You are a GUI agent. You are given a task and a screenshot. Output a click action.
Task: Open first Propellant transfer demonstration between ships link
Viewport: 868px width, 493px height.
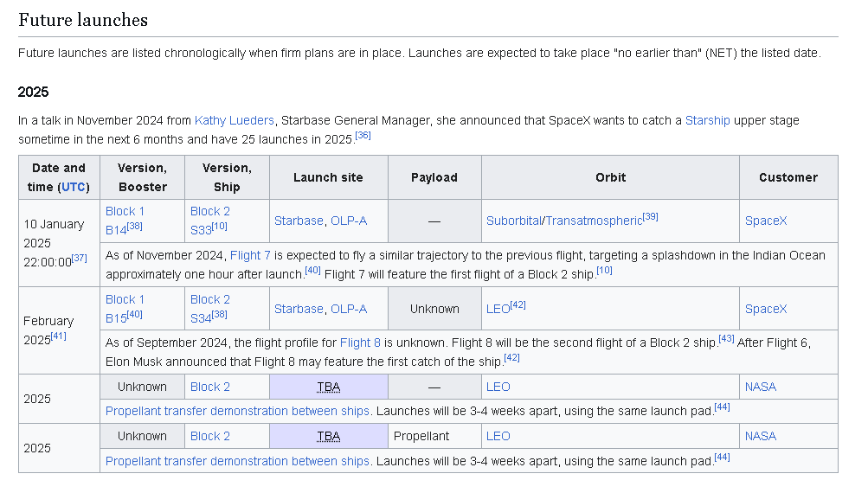pos(237,412)
